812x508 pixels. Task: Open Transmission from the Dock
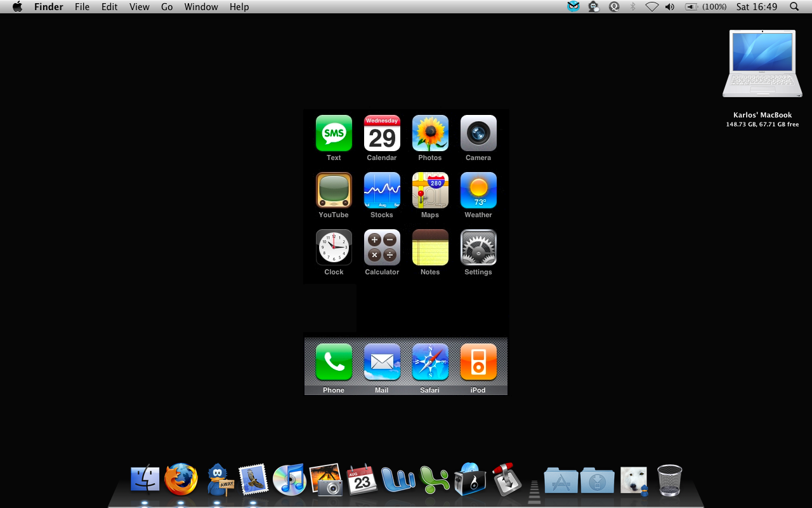[507, 479]
